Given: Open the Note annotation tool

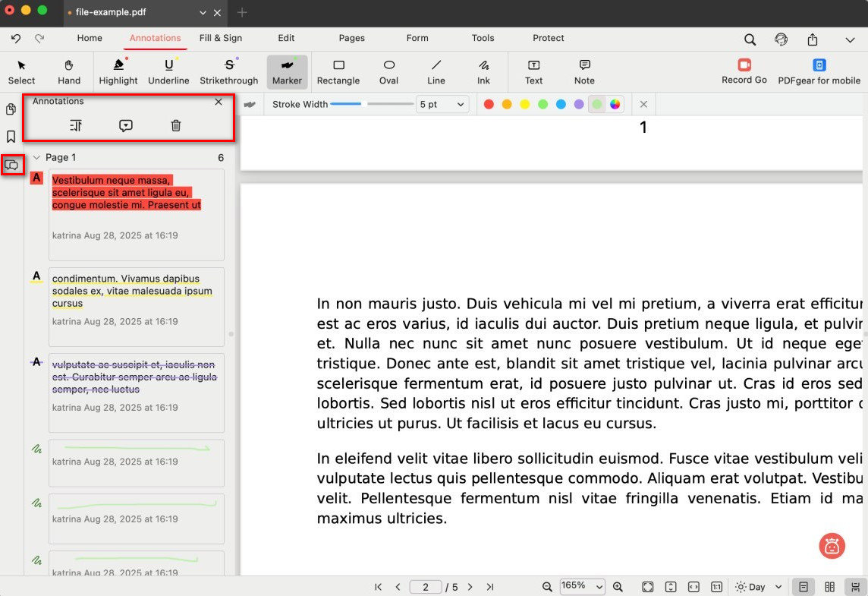Looking at the screenshot, I should click(583, 72).
